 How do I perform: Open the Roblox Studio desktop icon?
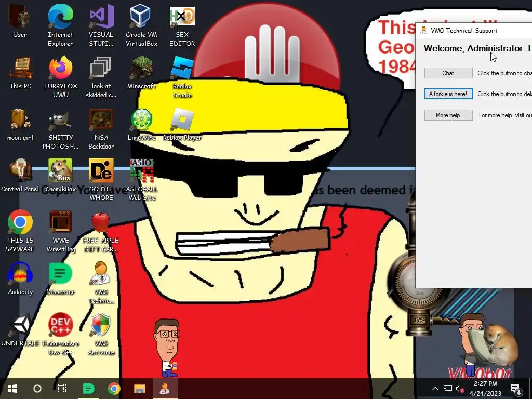click(182, 77)
